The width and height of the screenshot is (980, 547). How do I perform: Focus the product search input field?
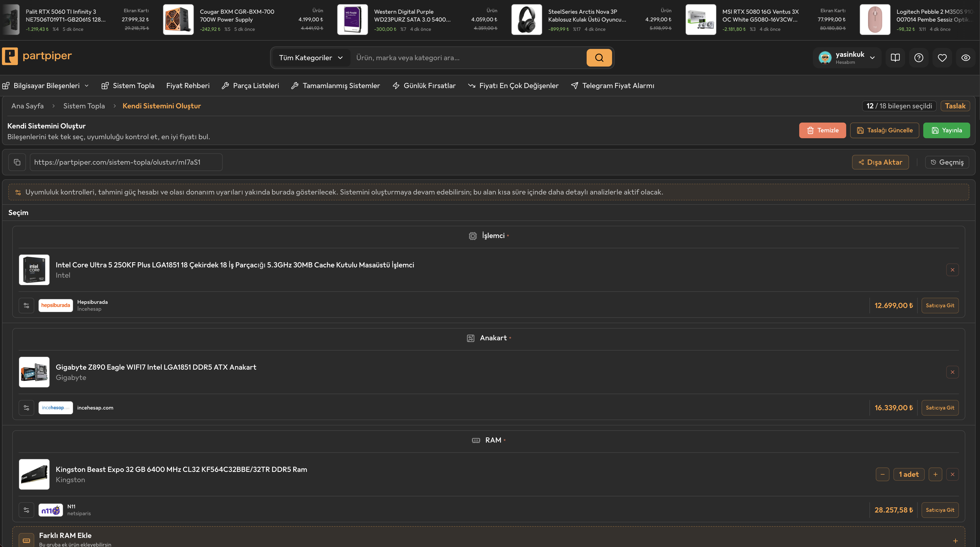tap(468, 58)
